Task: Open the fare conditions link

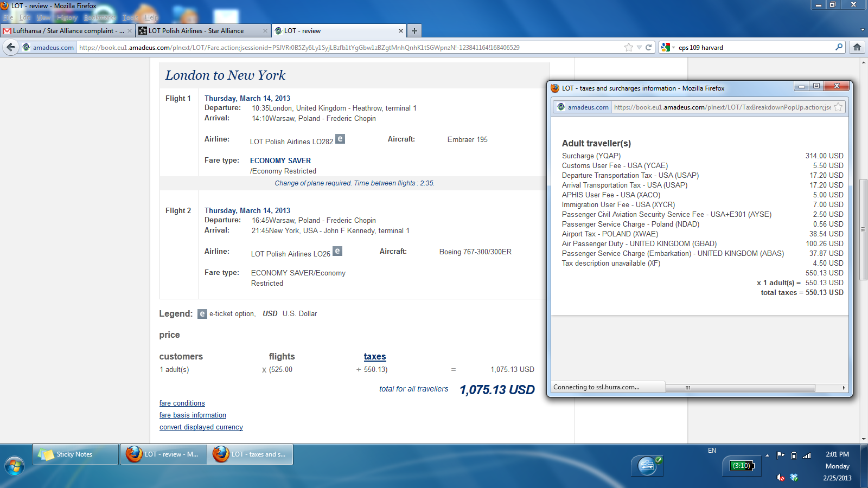Action: tap(182, 403)
